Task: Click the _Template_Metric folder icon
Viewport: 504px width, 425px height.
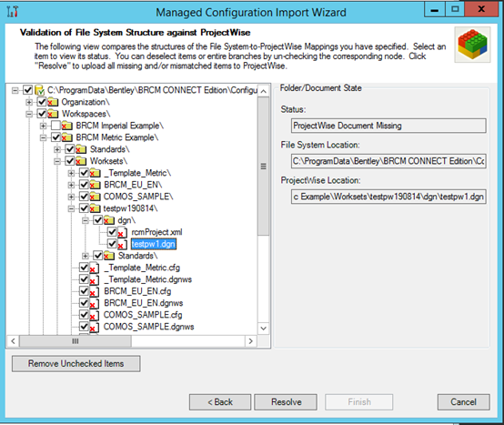Action: click(x=96, y=173)
